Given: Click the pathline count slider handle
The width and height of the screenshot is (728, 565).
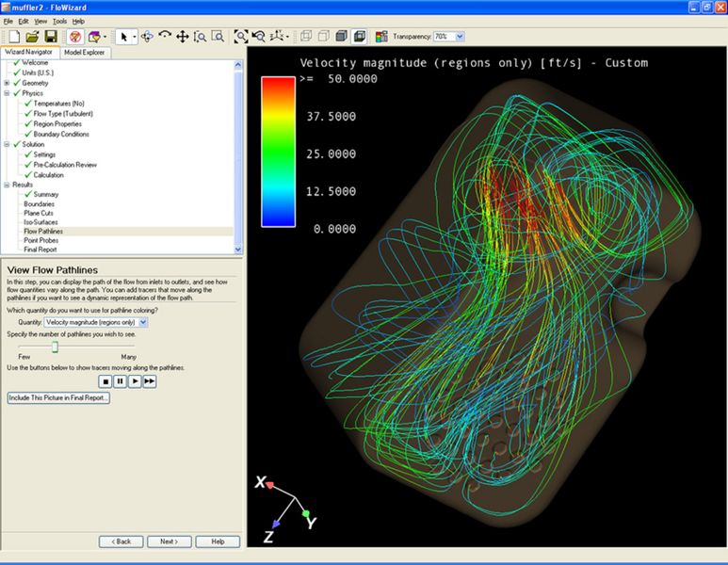Looking at the screenshot, I should coord(55,347).
